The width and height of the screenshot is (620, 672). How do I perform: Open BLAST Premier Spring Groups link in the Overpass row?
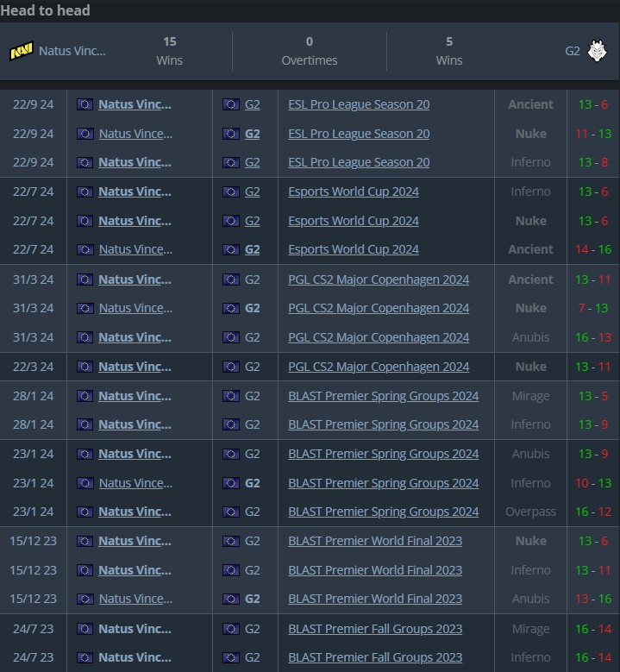click(383, 512)
